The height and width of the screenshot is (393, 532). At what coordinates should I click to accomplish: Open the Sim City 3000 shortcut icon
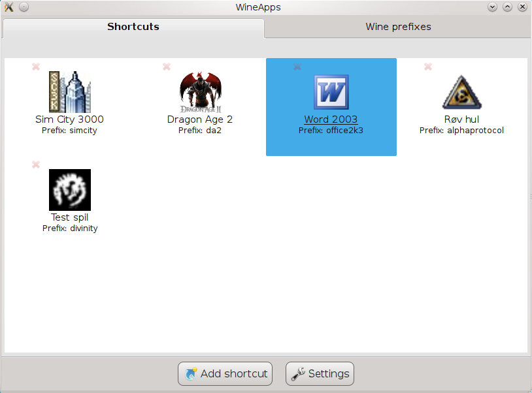coord(69,92)
